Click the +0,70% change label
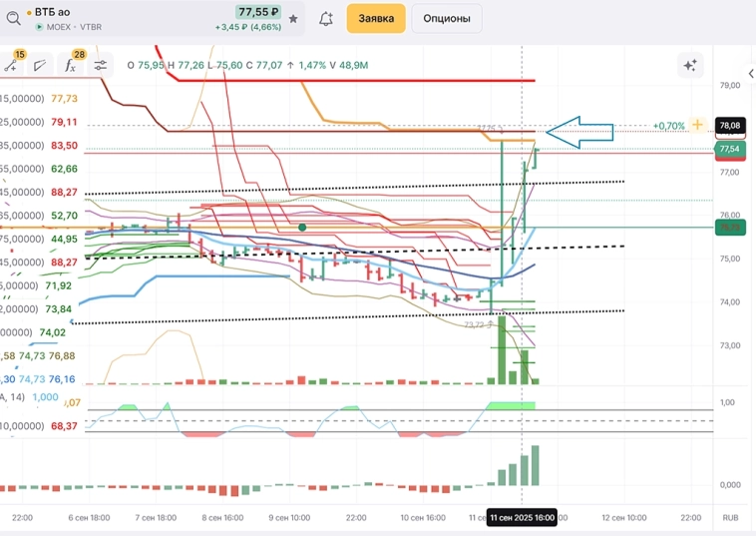This screenshot has height=536, width=756. [669, 126]
